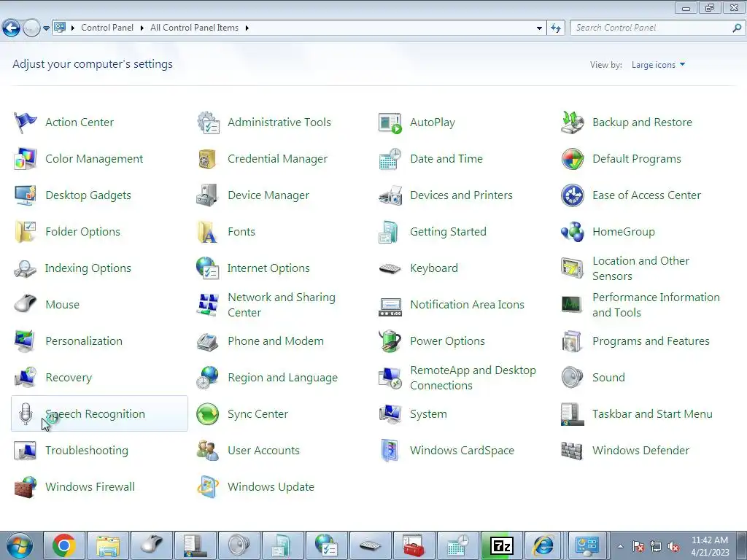Launch Google Chrome from the taskbar

[64, 545]
